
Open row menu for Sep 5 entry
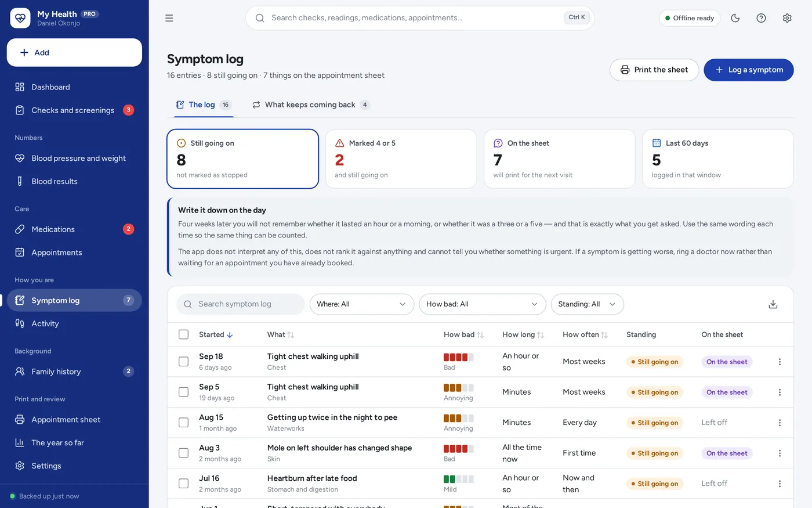780,392
